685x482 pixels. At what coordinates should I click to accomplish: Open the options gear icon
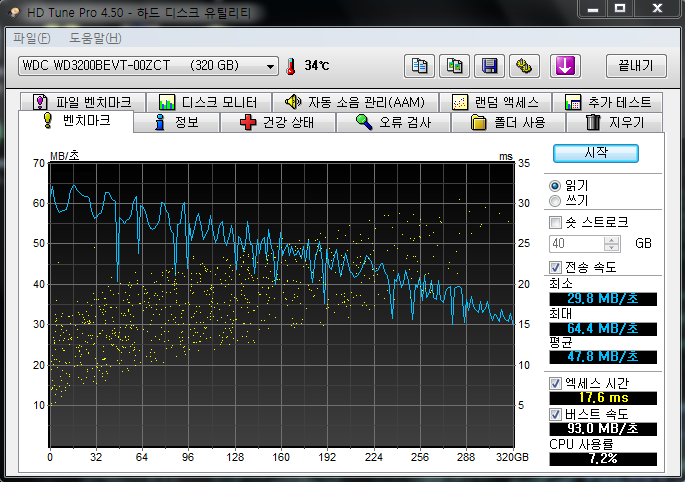pyautogui.click(x=524, y=66)
